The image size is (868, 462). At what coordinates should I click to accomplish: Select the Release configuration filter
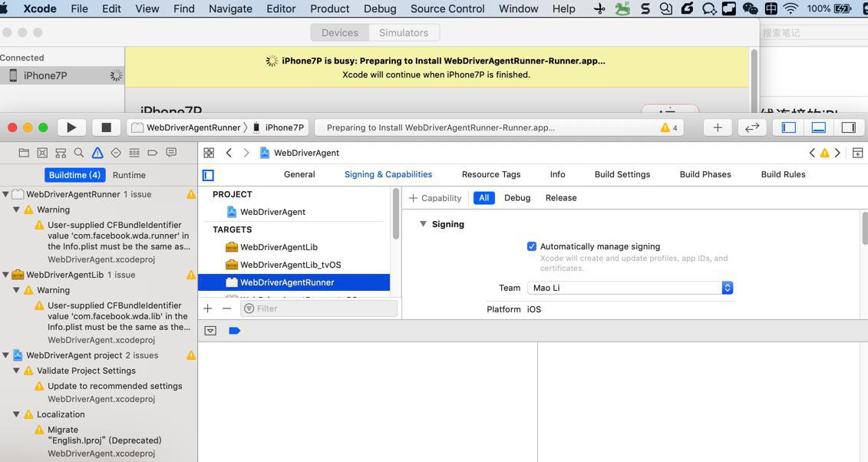point(561,197)
